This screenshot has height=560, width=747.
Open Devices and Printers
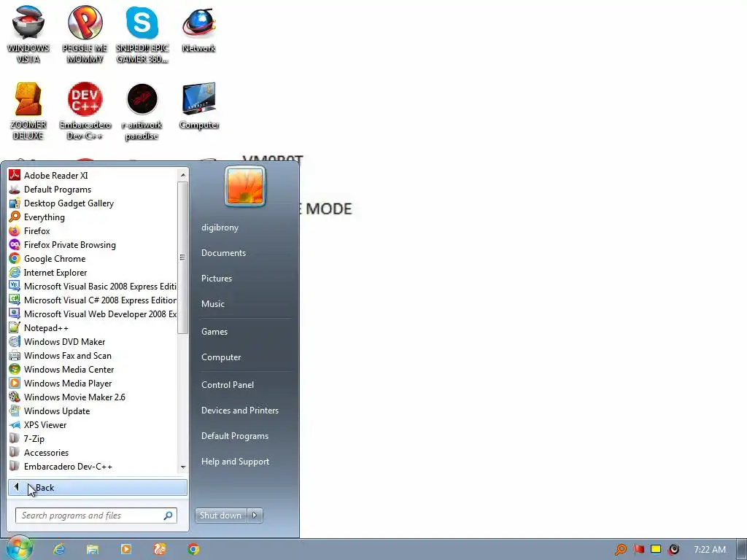pos(240,411)
